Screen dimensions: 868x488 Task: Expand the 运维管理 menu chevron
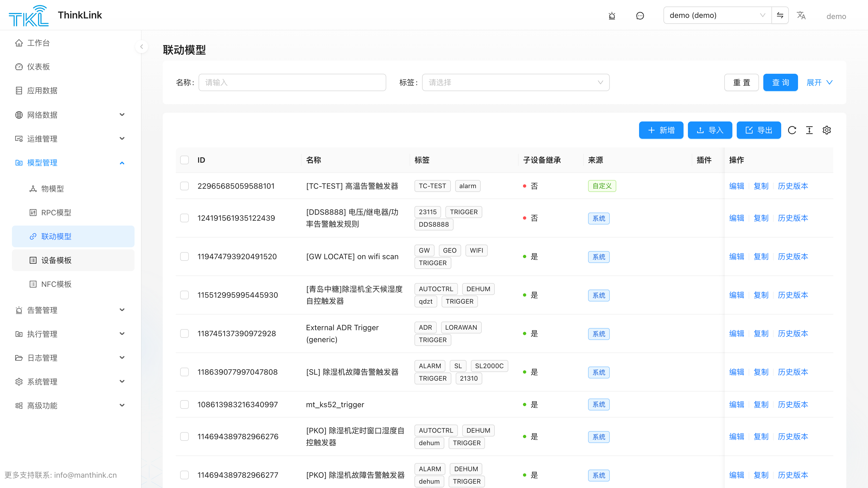point(122,139)
